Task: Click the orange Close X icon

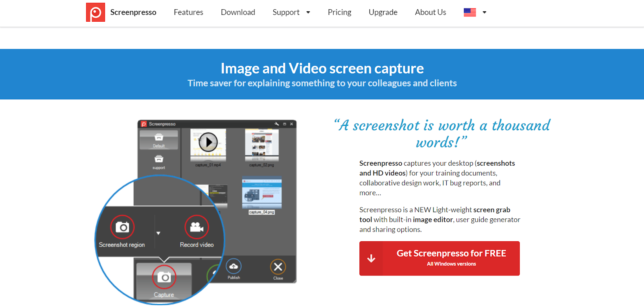Action: pyautogui.click(x=278, y=267)
